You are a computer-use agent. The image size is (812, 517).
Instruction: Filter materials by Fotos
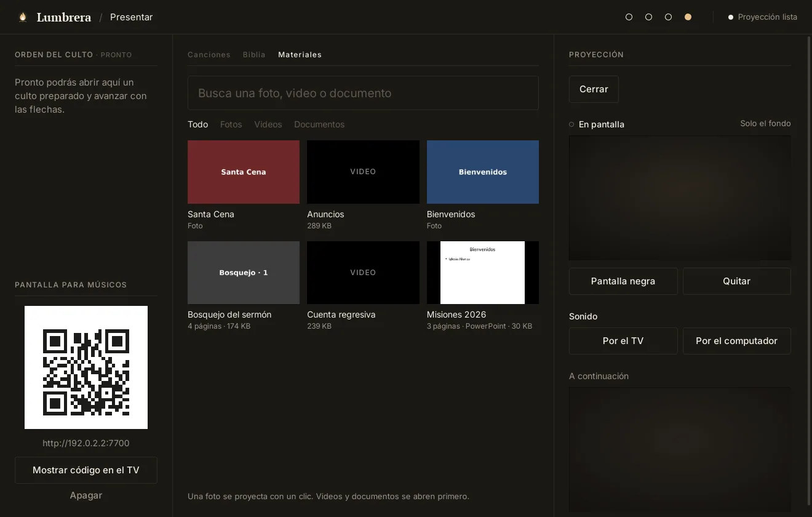click(x=231, y=124)
